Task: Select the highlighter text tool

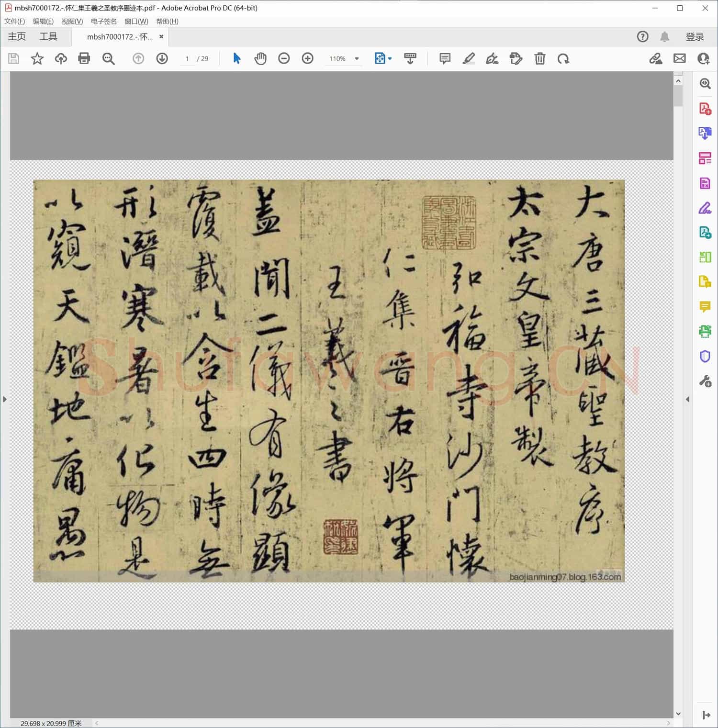Action: click(469, 58)
